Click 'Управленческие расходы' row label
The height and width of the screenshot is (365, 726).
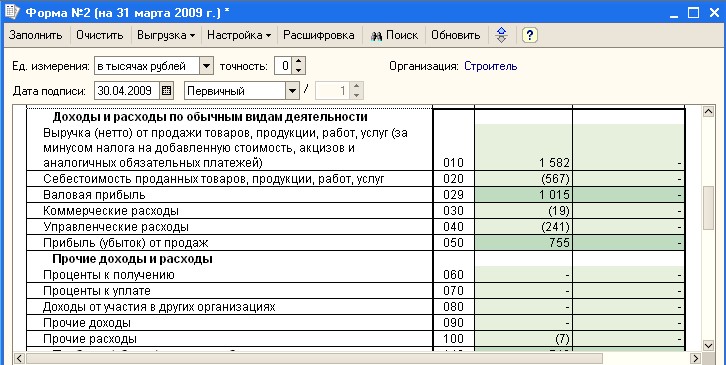pyautogui.click(x=116, y=227)
